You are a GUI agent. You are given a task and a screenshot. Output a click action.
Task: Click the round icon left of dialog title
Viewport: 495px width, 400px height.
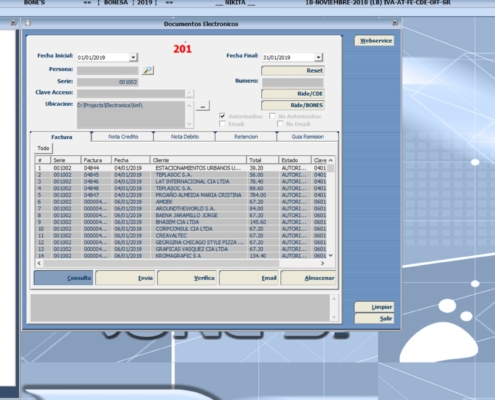coord(28,23)
